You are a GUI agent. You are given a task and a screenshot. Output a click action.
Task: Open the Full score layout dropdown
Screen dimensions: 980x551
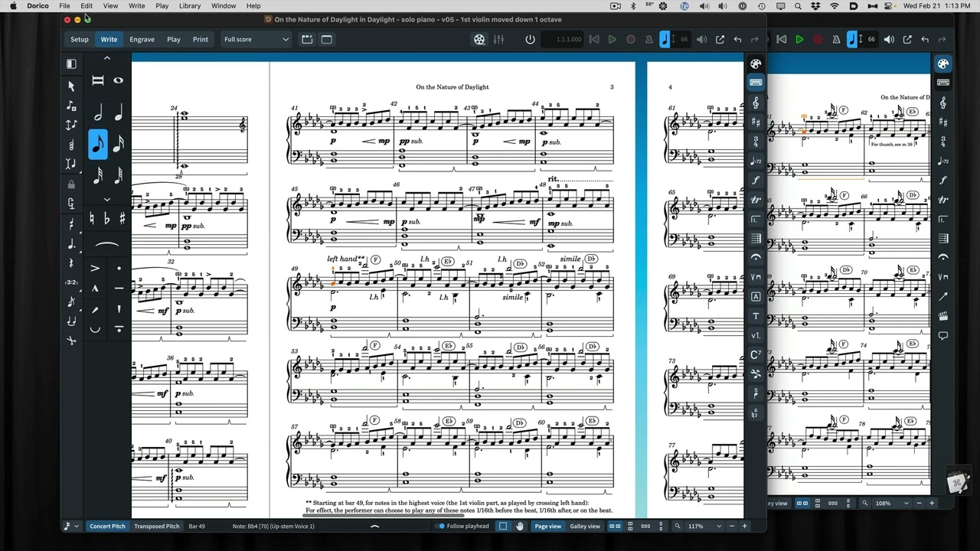coord(256,39)
